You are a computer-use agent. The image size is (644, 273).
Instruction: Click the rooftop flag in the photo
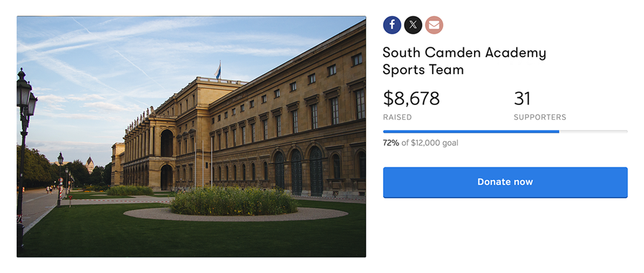pyautogui.click(x=218, y=71)
